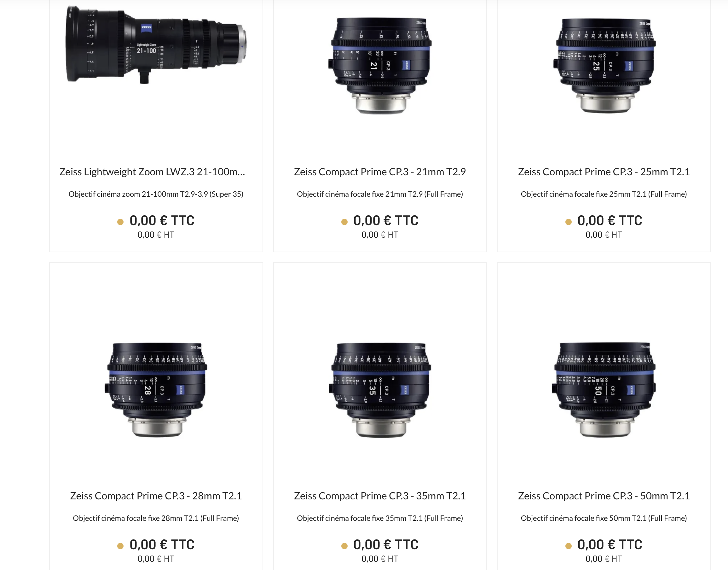The height and width of the screenshot is (570, 728).
Task: Open the CP.3 28mm lens product image
Action: [156, 390]
